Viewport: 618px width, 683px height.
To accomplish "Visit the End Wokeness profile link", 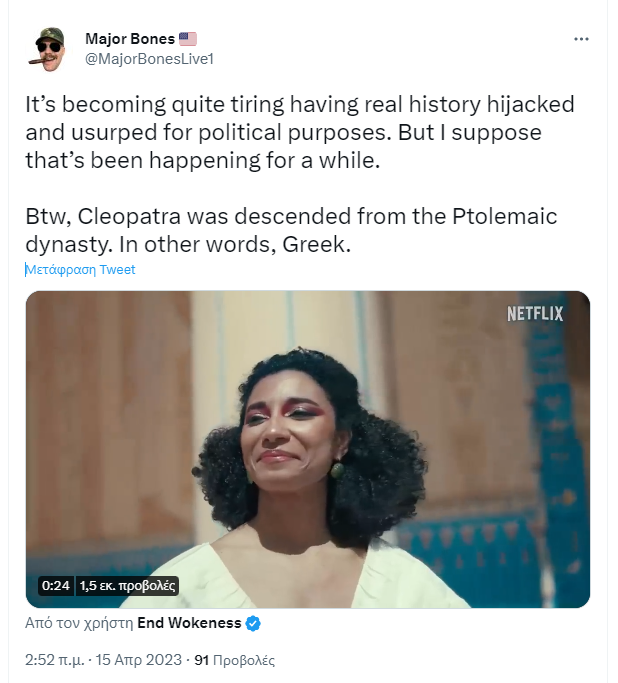I will (x=189, y=623).
